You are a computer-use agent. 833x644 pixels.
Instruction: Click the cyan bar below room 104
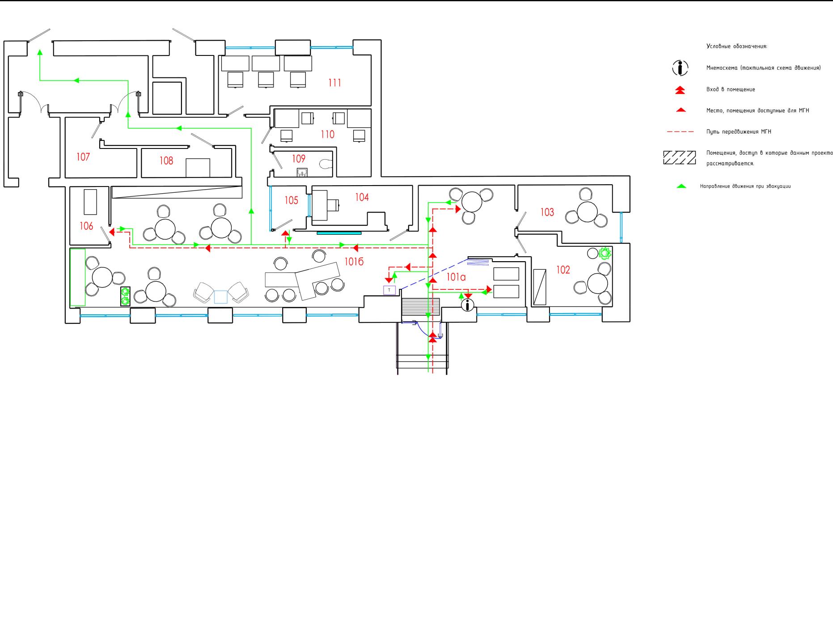click(339, 233)
